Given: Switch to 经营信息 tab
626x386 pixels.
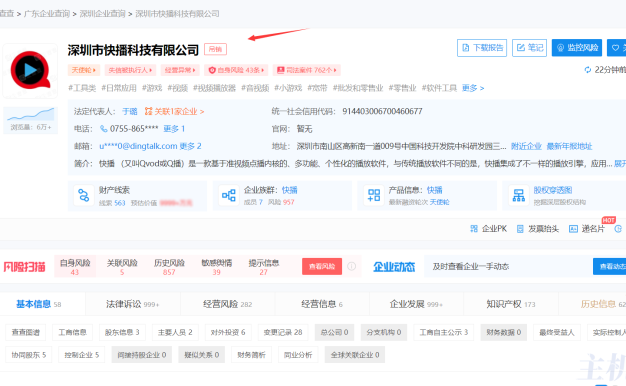Looking at the screenshot, I should coord(322,304).
